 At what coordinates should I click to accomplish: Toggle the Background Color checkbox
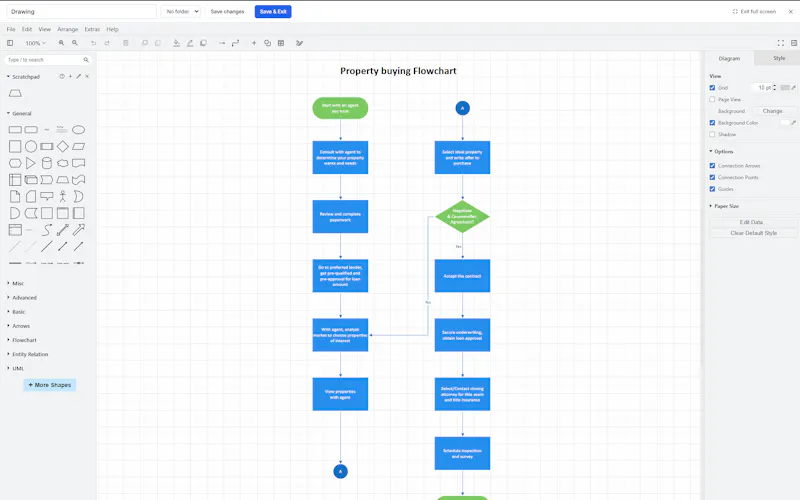click(x=712, y=123)
